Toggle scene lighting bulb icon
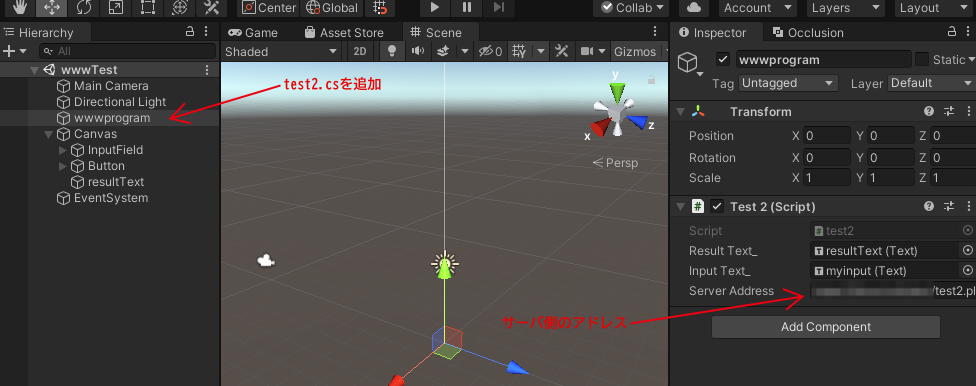This screenshot has width=976, height=386. pos(392,52)
